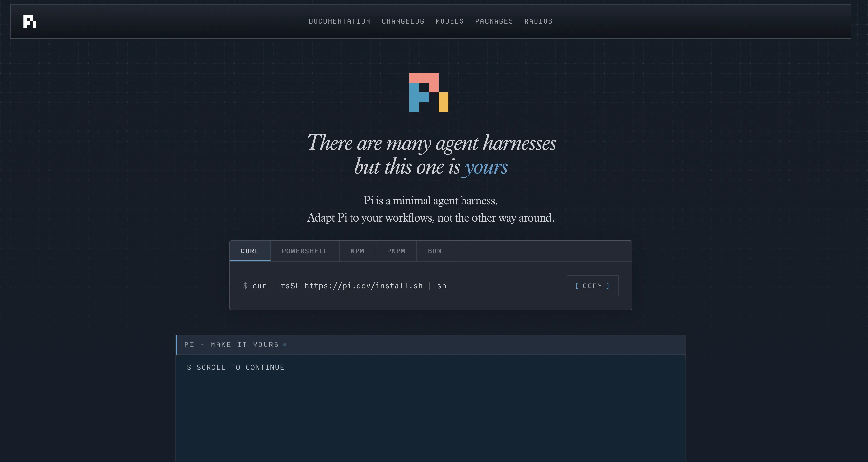Click the status dot beside terminal title
Viewport: 868px width, 462px height.
285,345
